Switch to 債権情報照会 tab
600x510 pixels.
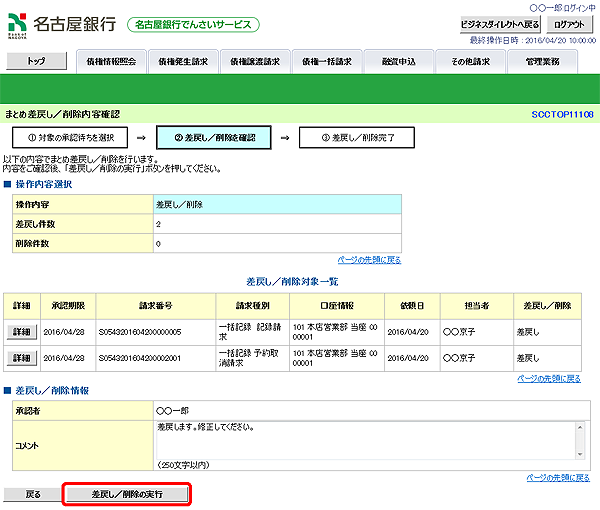click(111, 62)
